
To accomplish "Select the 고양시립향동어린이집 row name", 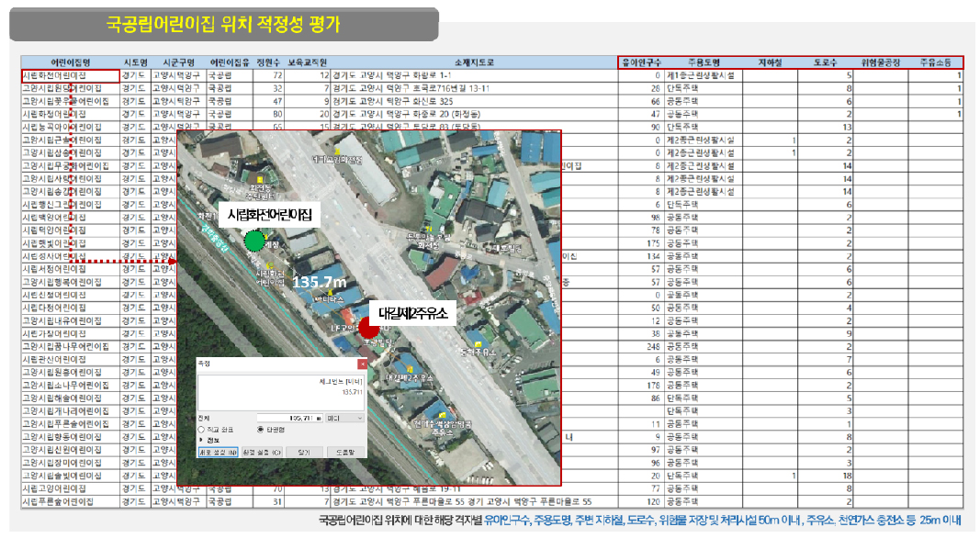I will point(70,437).
